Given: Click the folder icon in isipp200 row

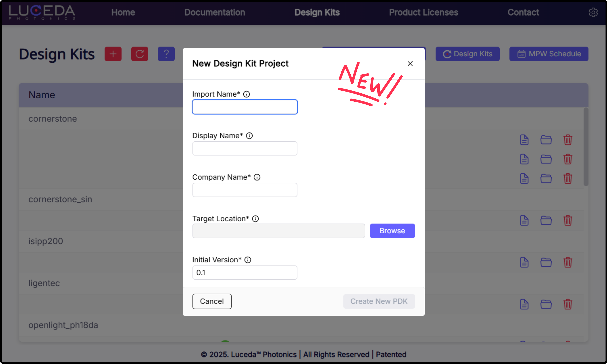Looking at the screenshot, I should click(x=546, y=262).
